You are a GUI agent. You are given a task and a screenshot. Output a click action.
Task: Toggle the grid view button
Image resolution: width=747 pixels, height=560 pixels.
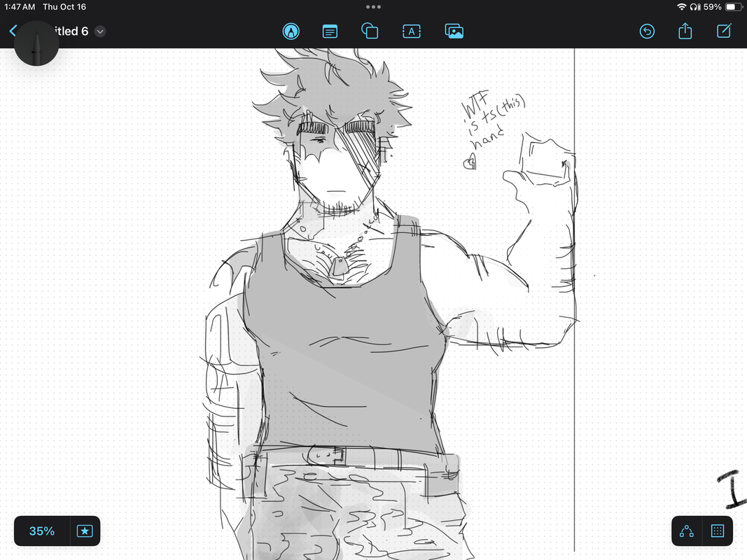718,531
